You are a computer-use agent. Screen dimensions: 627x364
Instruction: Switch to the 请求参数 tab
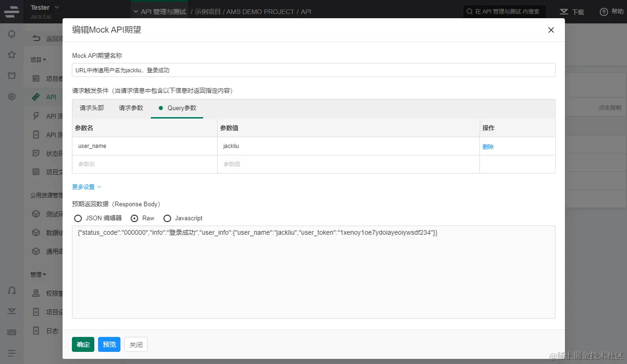click(x=131, y=108)
